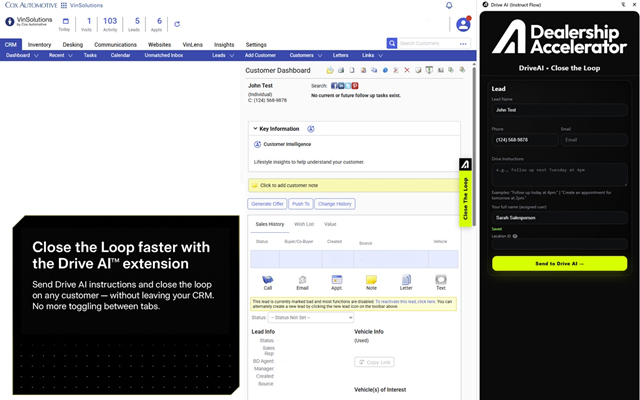Click the Send to Drive AI button
This screenshot has height=400, width=640.
click(x=560, y=264)
